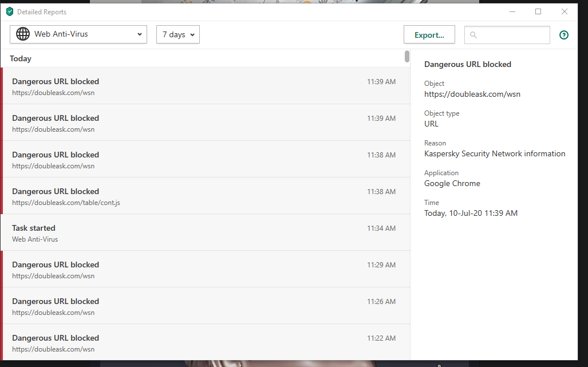Click Kaspersky Security Network information reason text
Viewport: 588px width, 367px height.
pyautogui.click(x=495, y=153)
